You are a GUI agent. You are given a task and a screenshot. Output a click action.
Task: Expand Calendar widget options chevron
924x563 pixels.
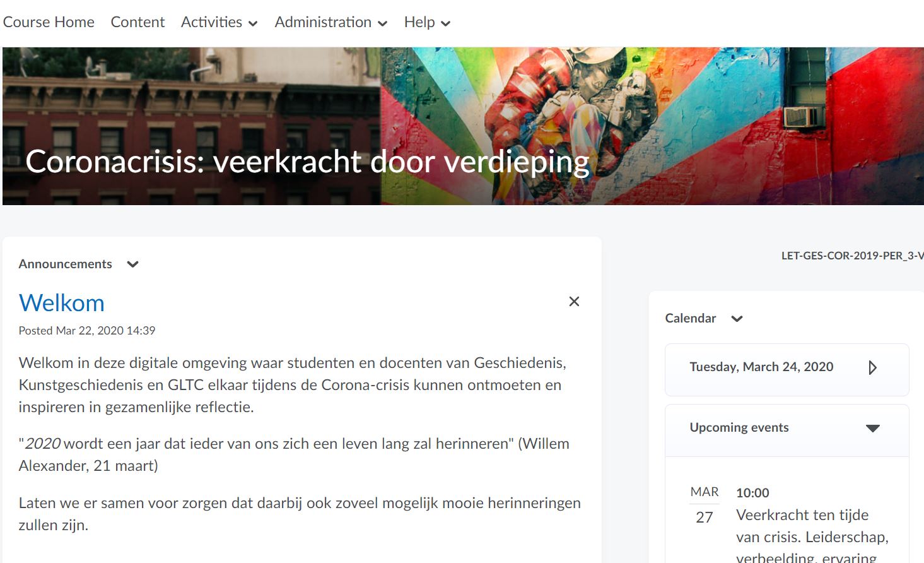pyautogui.click(x=737, y=319)
